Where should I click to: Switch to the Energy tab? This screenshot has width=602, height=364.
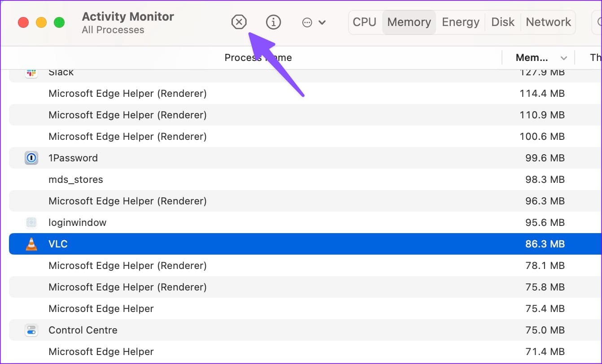(460, 22)
